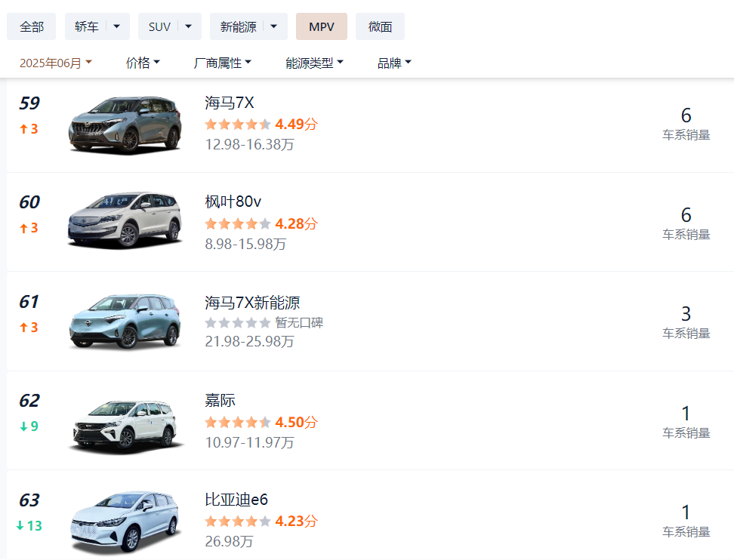
Task: Click the 枫叶80v star rating icons
Action: [x=238, y=223]
